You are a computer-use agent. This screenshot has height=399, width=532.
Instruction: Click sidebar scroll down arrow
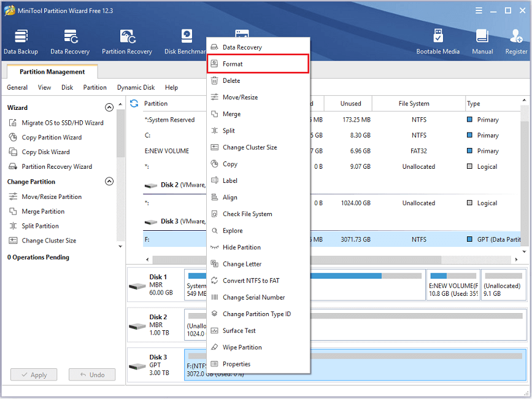(x=120, y=246)
